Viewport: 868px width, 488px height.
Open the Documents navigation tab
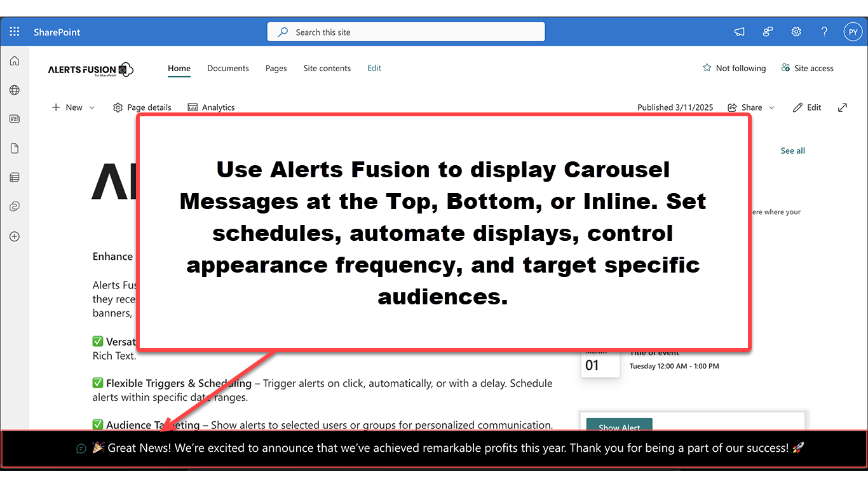[x=228, y=68]
